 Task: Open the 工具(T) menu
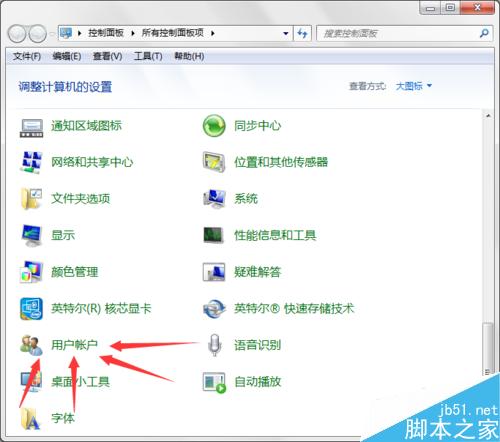coord(148,56)
